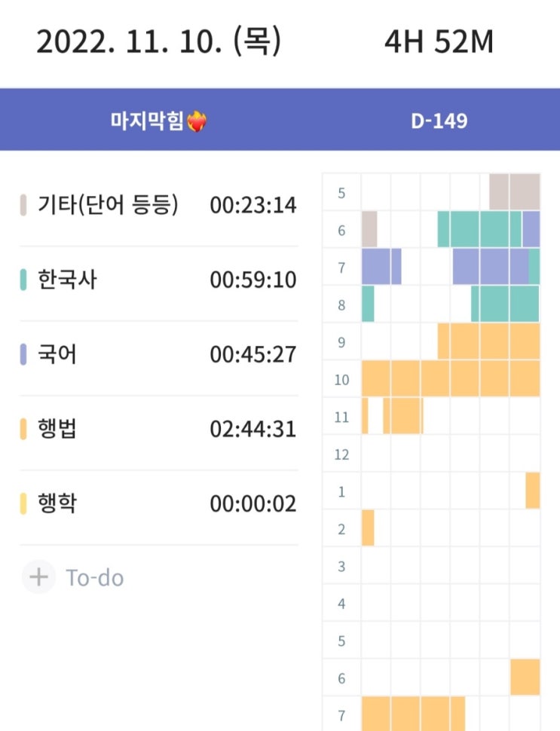The width and height of the screenshot is (560, 731).
Task: Click the 12 o'clock row label in timetable
Action: [341, 454]
